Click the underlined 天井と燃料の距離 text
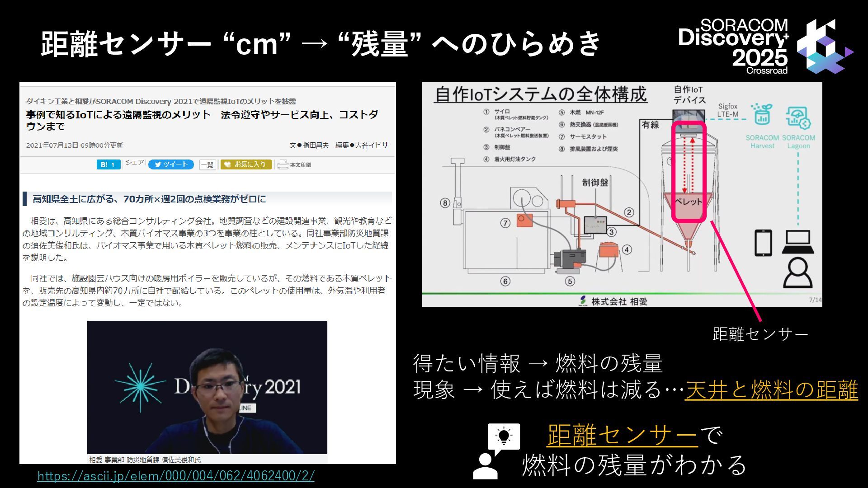 (771, 390)
